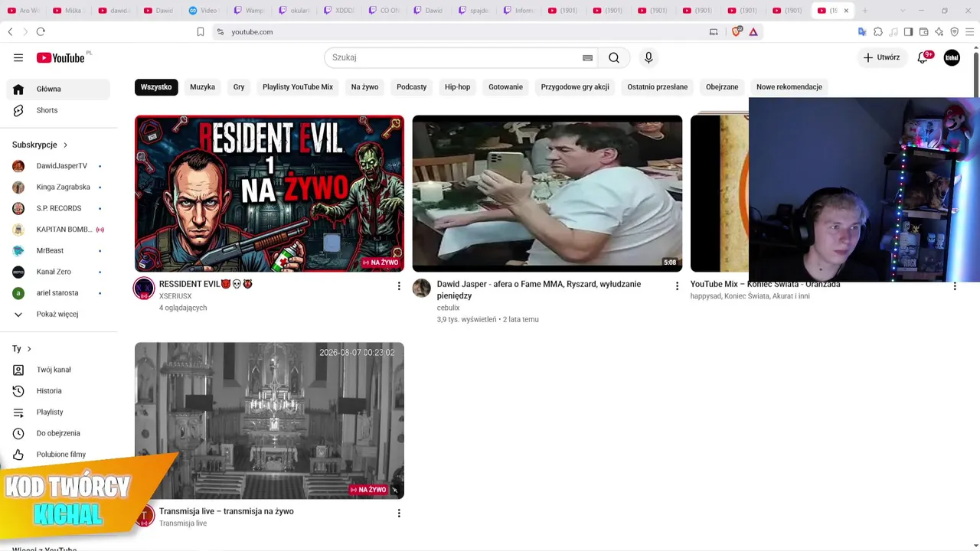Open Brave Shields lion icon
The height and width of the screenshot is (551, 980).
point(737,31)
